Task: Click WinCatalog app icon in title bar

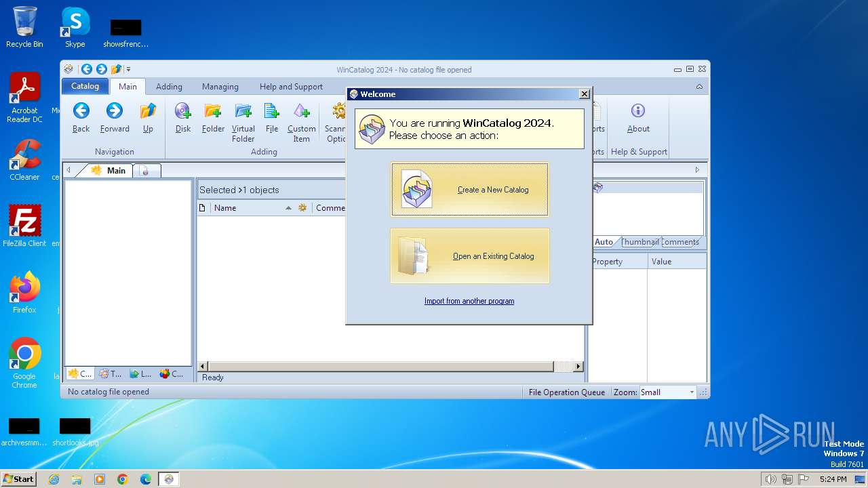Action: (x=68, y=69)
